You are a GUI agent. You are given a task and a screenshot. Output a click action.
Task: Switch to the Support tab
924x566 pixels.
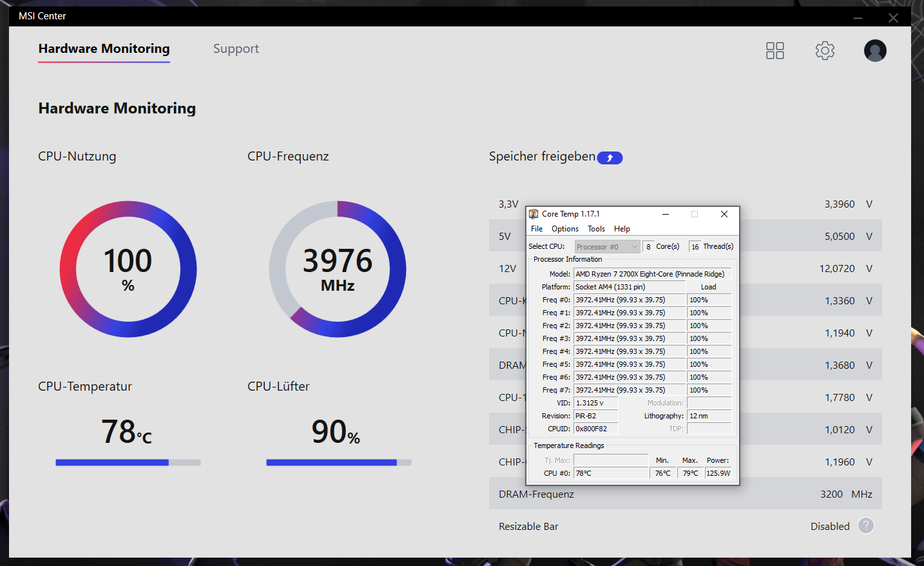point(236,49)
